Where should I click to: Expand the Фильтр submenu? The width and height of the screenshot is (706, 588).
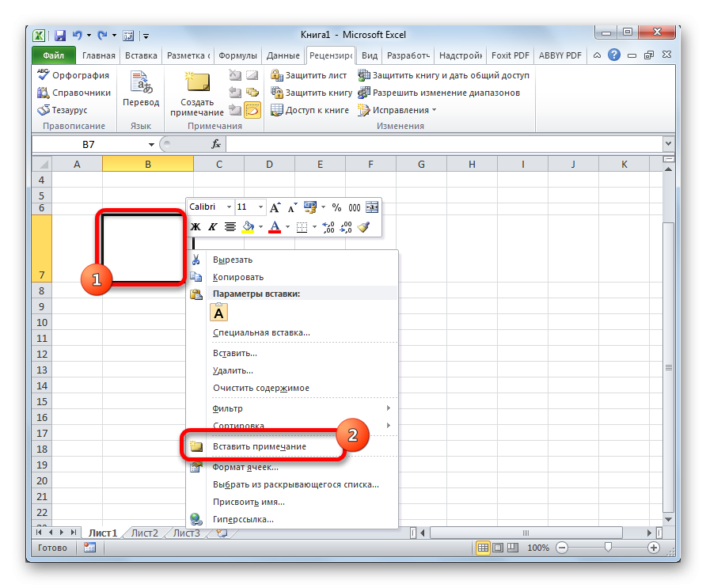point(292,408)
